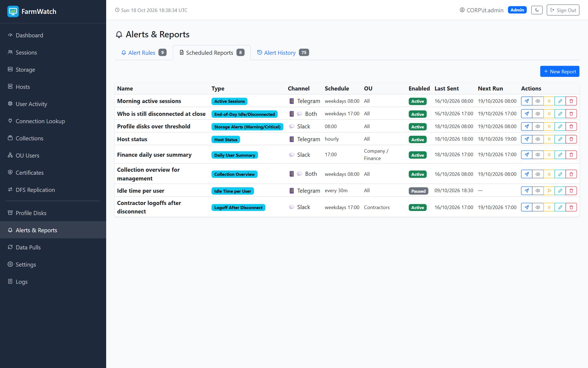Delete Idle time per user report
The image size is (588, 368).
[571, 191]
